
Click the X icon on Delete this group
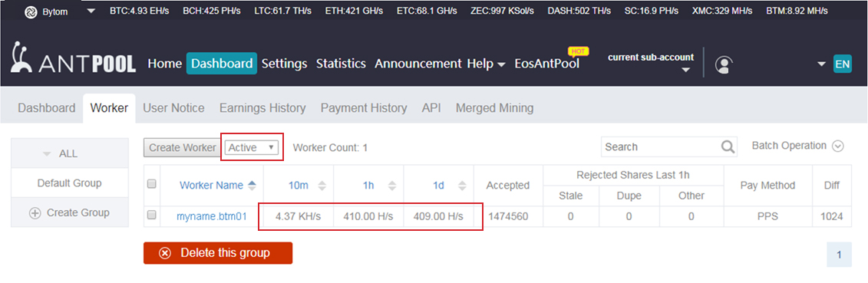pos(165,253)
